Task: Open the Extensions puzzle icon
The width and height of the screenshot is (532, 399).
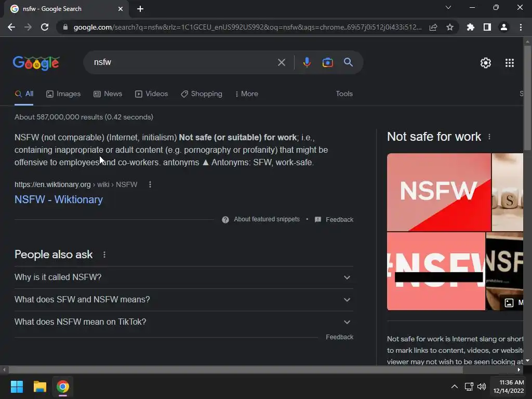Action: point(471,27)
